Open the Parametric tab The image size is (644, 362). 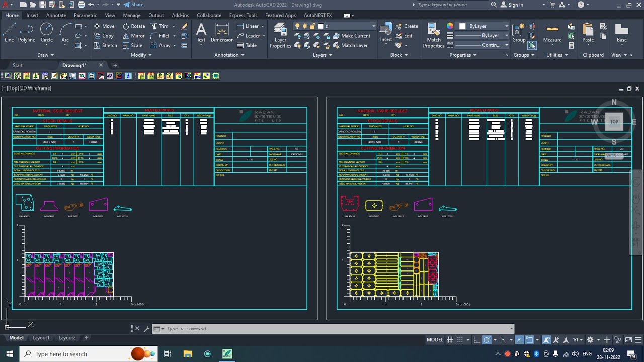click(86, 15)
